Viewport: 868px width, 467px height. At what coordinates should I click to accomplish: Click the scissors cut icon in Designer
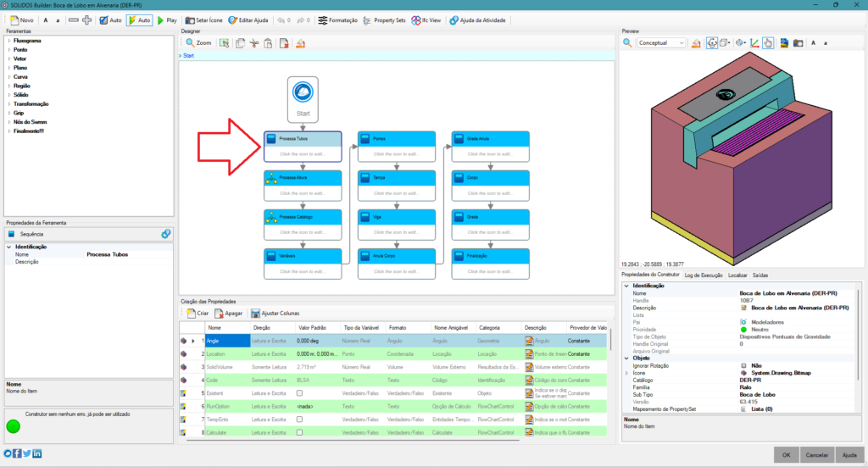(x=253, y=42)
